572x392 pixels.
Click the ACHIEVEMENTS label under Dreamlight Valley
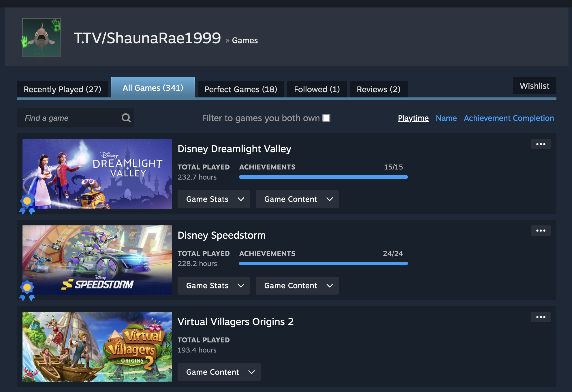pos(267,167)
